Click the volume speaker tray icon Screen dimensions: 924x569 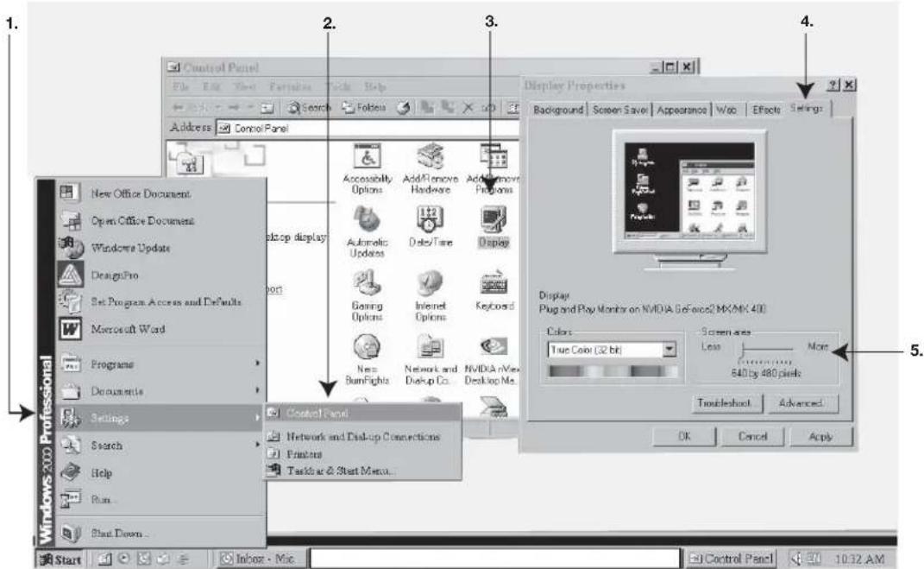click(796, 558)
